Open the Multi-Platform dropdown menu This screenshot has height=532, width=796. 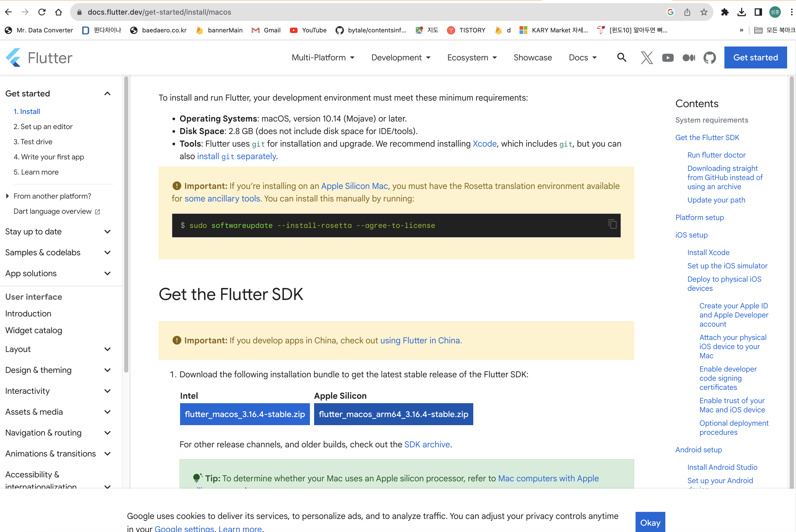pos(323,58)
